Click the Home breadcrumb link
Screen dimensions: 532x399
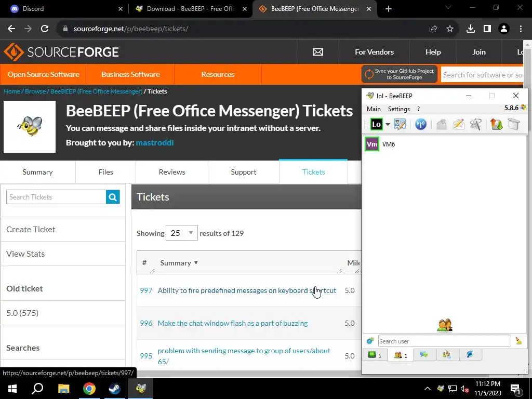click(12, 91)
